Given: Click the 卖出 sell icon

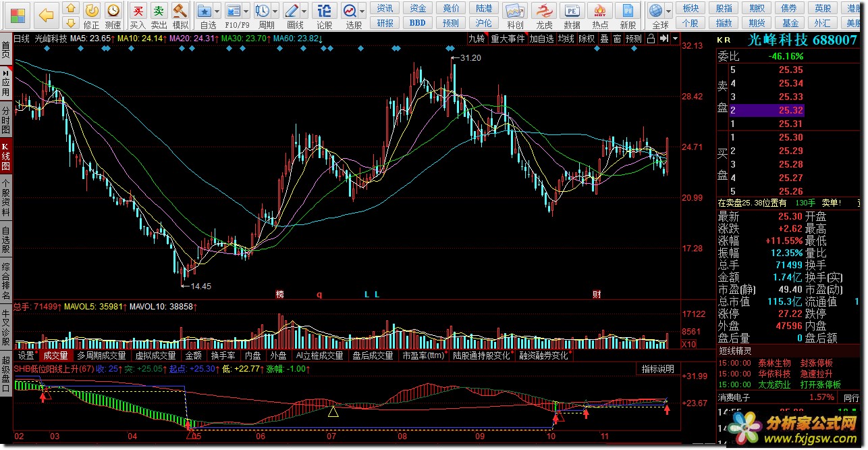Looking at the screenshot, I should click(x=159, y=10).
